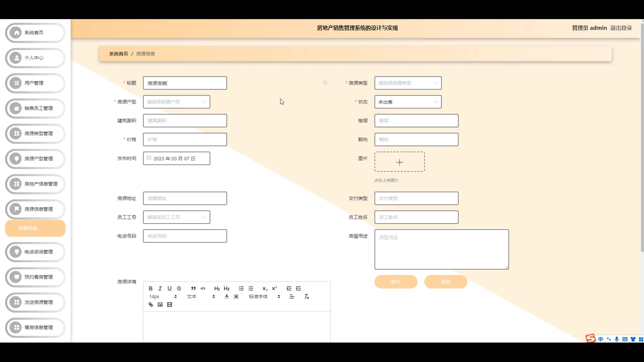This screenshot has height=362, width=644.
Task: Open the 房源类型 dropdown
Action: click(408, 83)
